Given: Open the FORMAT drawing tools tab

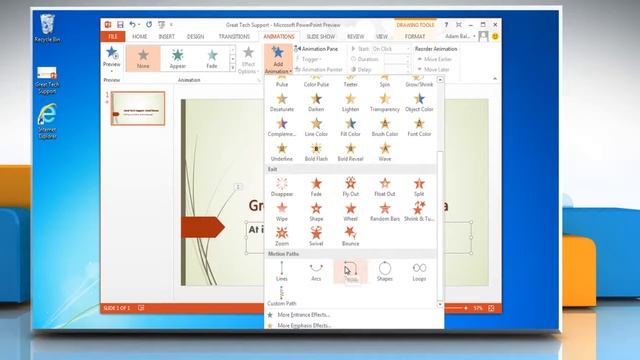Looking at the screenshot, I should coord(415,37).
